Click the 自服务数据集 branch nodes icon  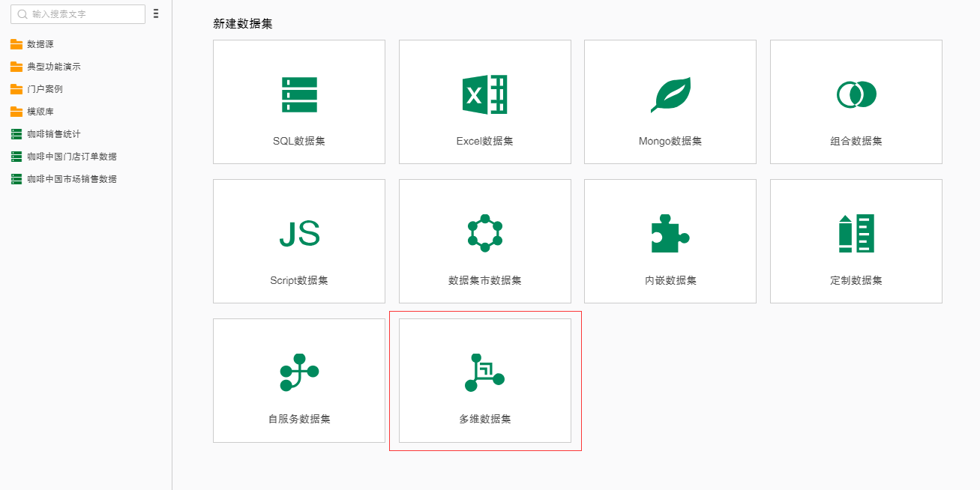(299, 372)
